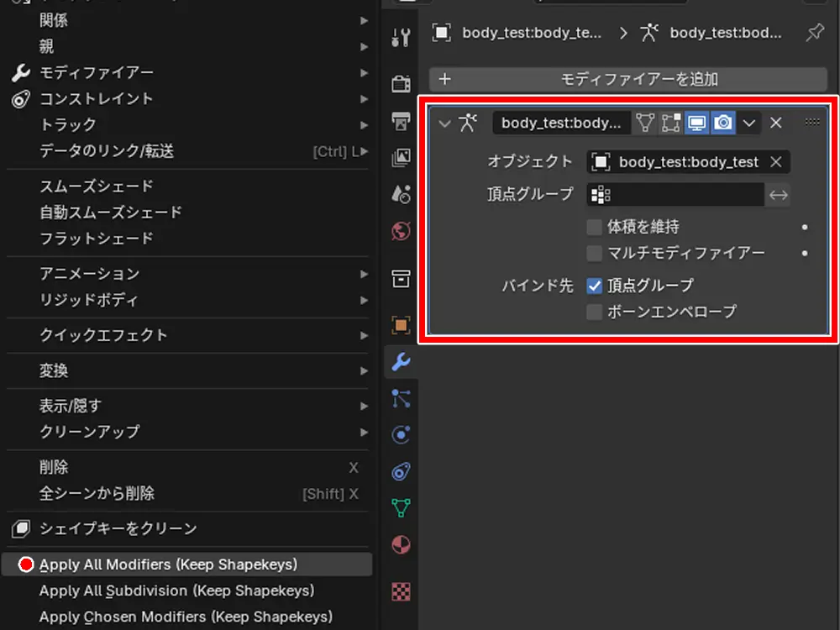Image resolution: width=840 pixels, height=630 pixels.
Task: Open the Texture properties checkerboard icon
Action: click(402, 591)
